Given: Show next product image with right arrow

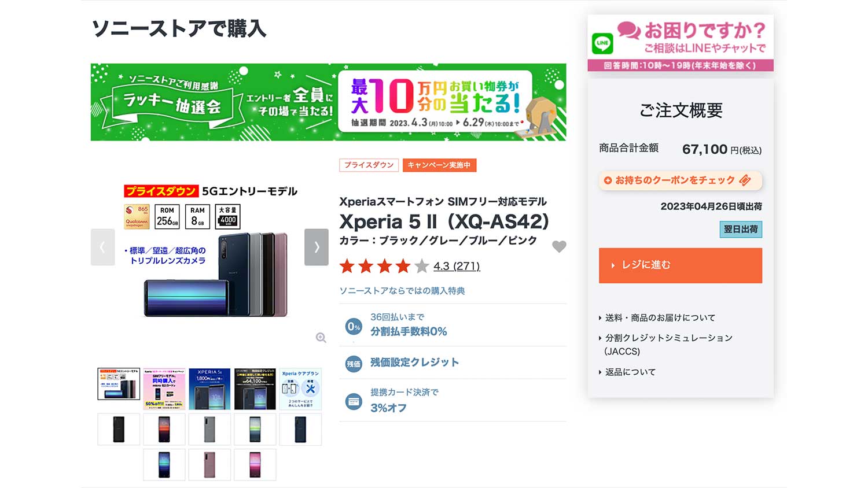Looking at the screenshot, I should click(x=317, y=247).
